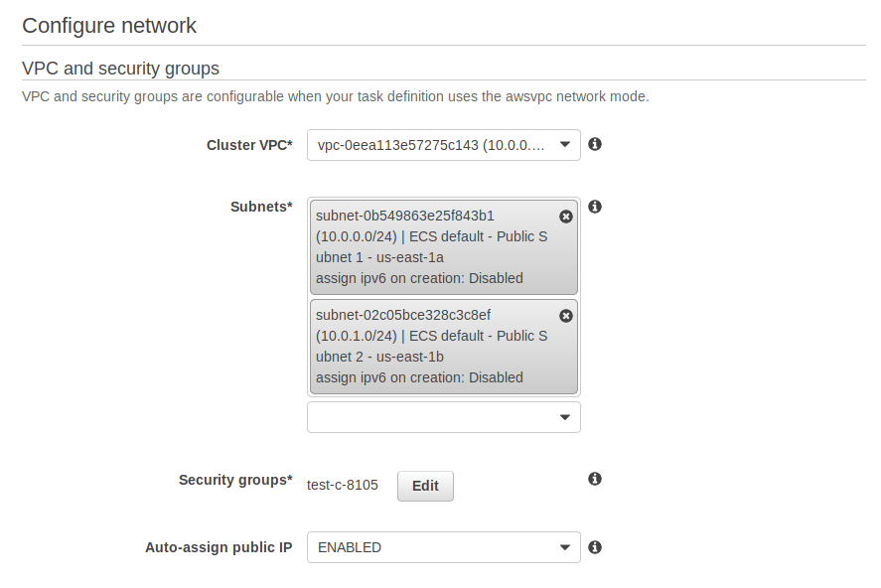Remove the subnet-02c05bce328c3c8ef entry

pyautogui.click(x=566, y=316)
